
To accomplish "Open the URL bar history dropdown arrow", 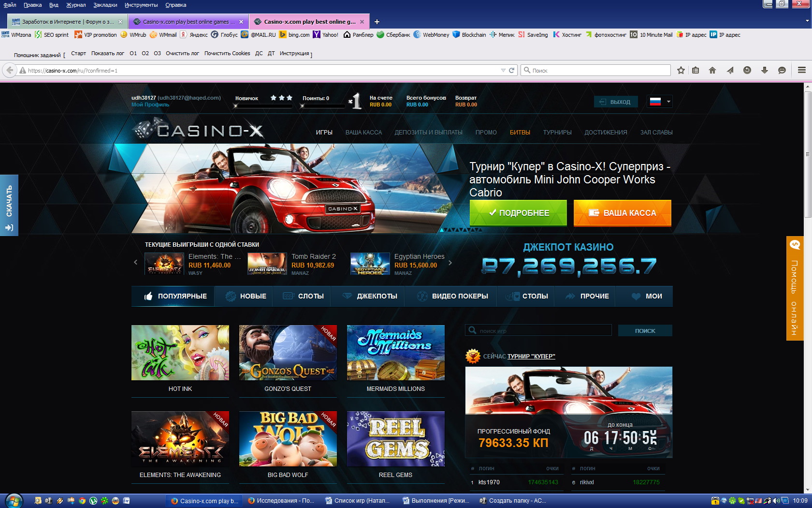I will [x=503, y=70].
